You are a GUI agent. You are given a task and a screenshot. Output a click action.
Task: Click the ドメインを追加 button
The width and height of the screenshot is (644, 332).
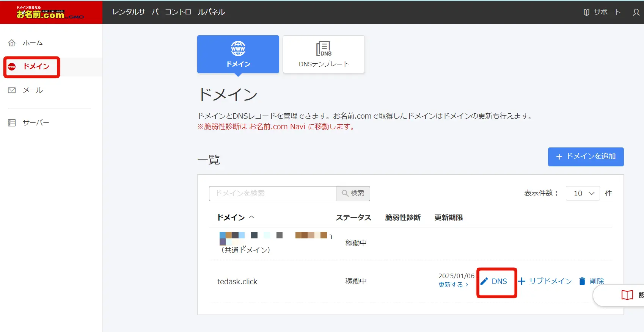tap(585, 157)
